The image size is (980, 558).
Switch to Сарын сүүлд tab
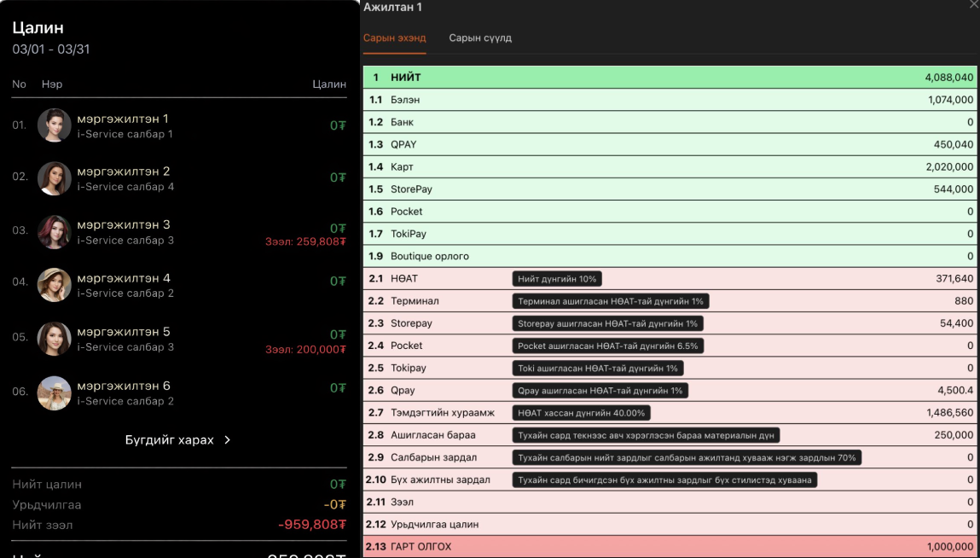click(480, 38)
